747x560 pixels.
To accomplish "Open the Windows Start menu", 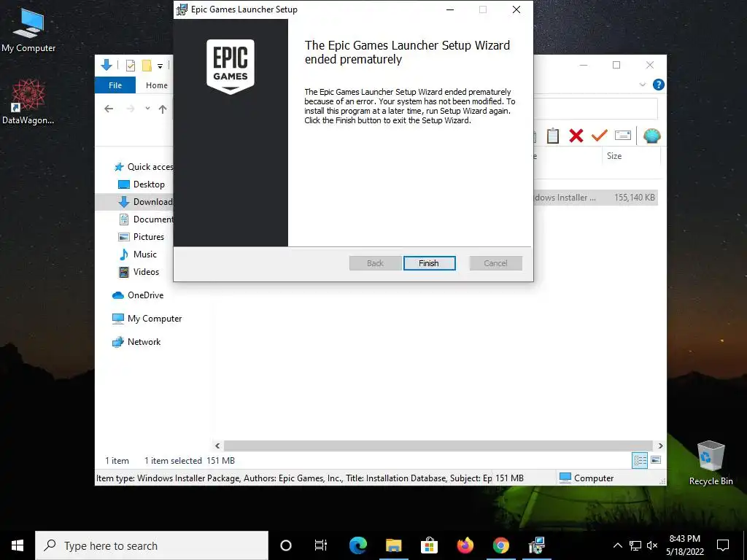I will pyautogui.click(x=18, y=545).
